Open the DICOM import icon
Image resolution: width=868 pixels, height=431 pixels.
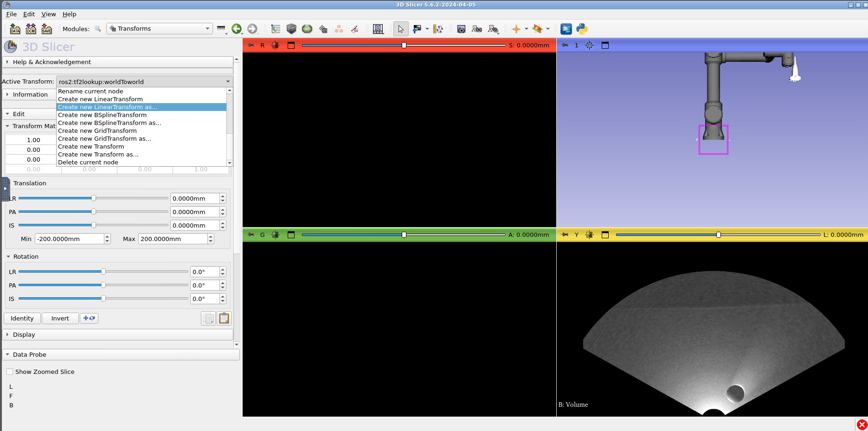pyautogui.click(x=31, y=29)
